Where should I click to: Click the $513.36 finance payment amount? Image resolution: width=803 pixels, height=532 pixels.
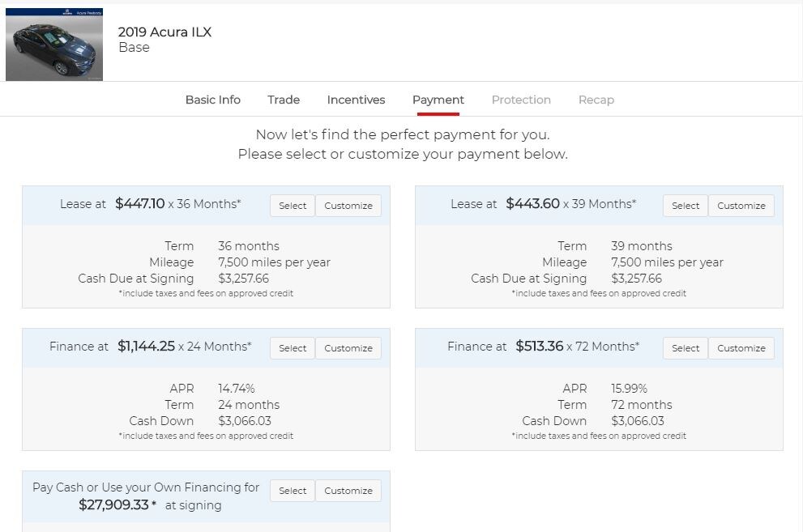[x=540, y=347]
